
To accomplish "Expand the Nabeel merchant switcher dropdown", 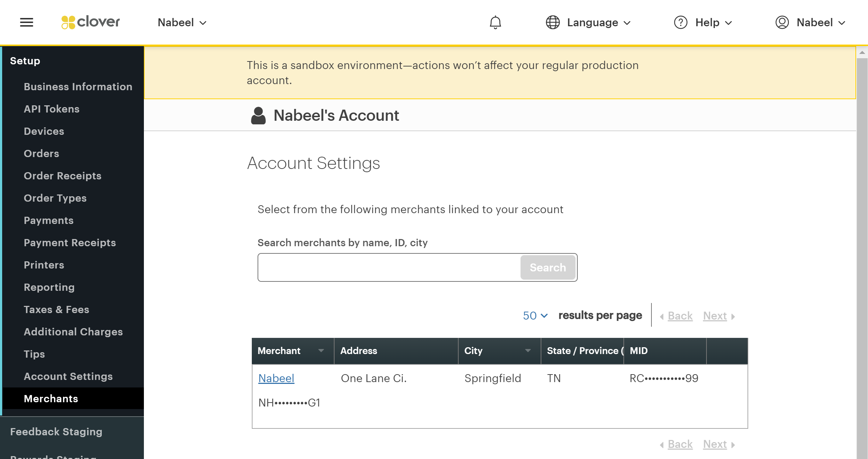I will click(182, 23).
